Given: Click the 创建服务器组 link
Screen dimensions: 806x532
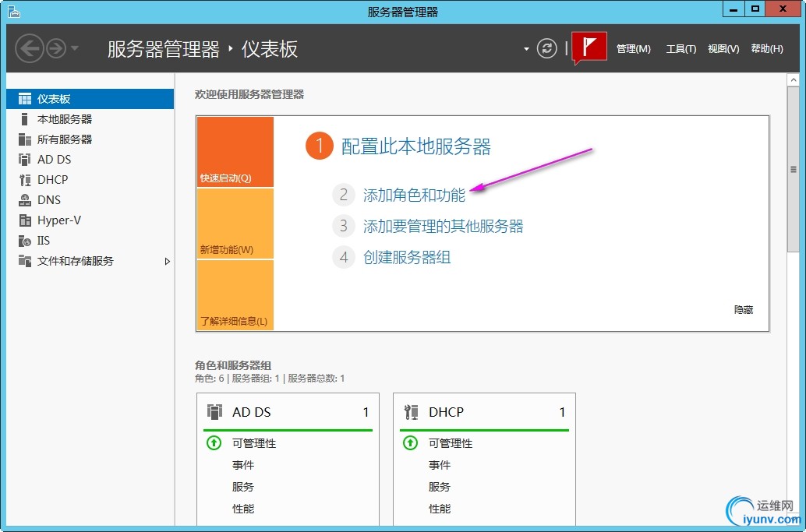Looking at the screenshot, I should pos(407,257).
